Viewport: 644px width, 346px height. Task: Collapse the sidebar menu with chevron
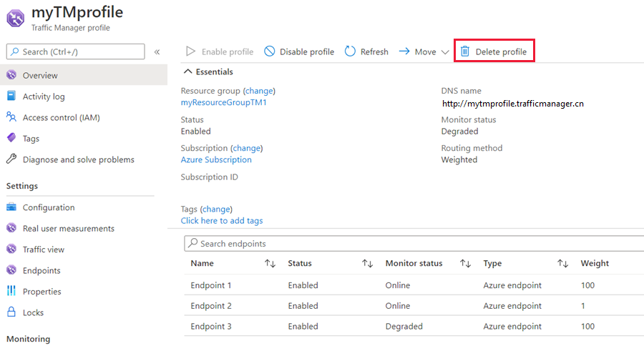coord(157,51)
